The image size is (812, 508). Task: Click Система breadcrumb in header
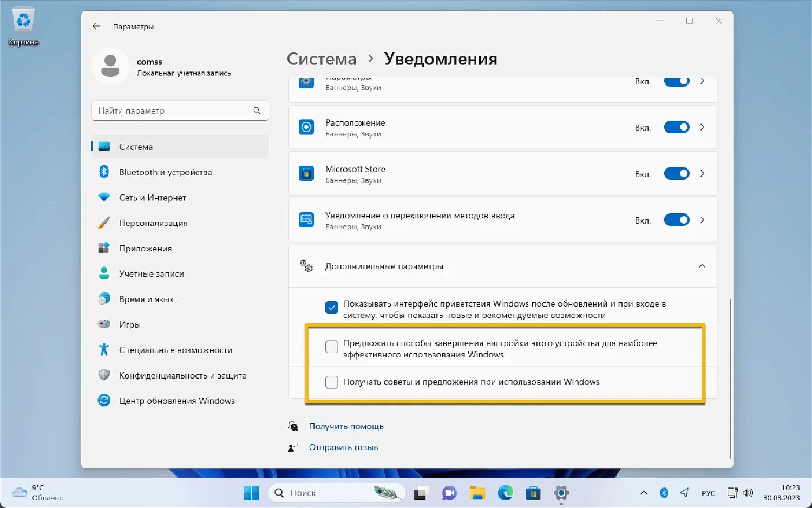pos(322,58)
